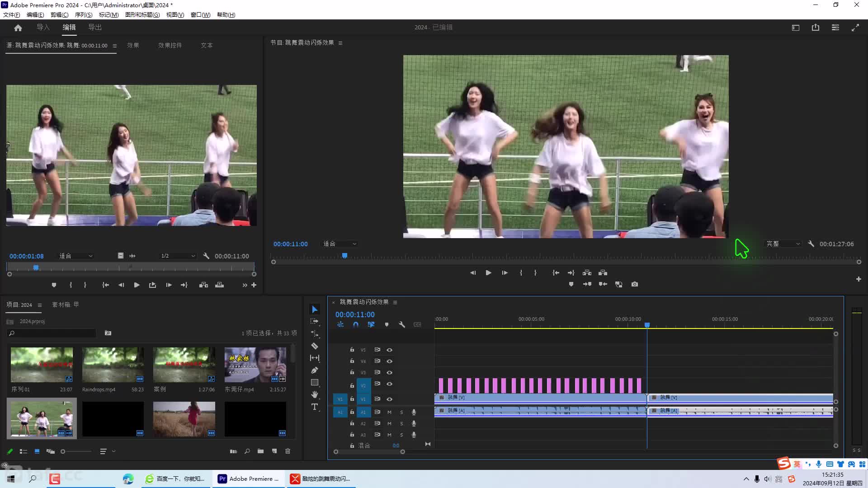Toggle lock on V4 track
The width and height of the screenshot is (868, 488).
point(352,361)
